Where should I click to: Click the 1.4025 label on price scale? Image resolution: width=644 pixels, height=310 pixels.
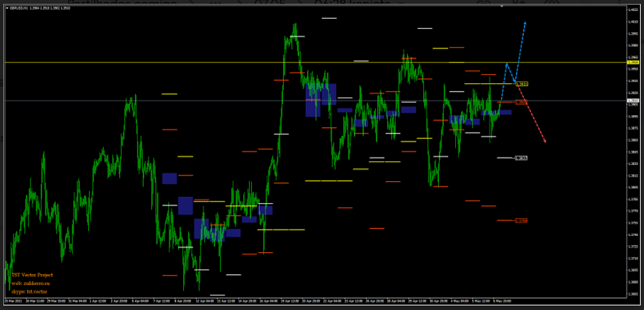(x=633, y=10)
